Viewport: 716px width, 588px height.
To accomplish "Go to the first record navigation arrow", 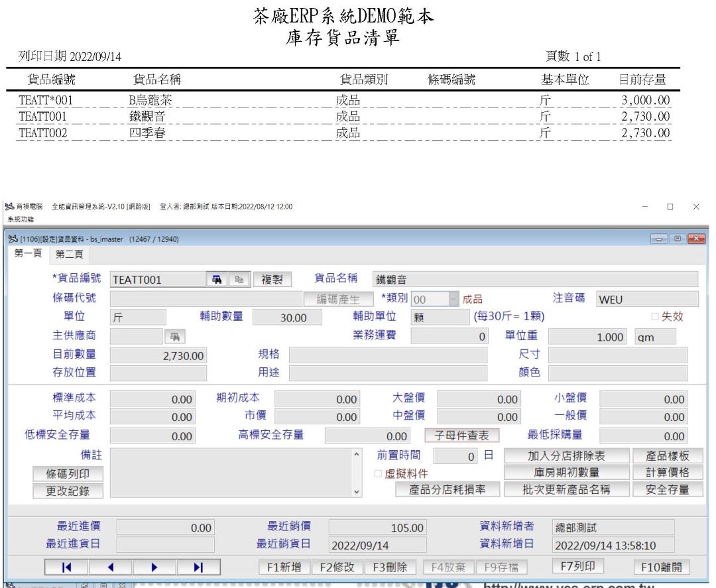I will point(67,567).
